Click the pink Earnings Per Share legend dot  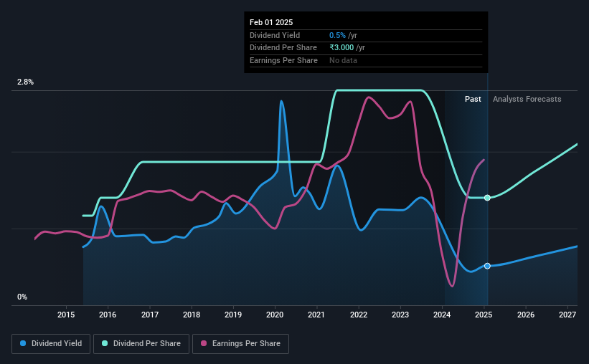tap(204, 343)
